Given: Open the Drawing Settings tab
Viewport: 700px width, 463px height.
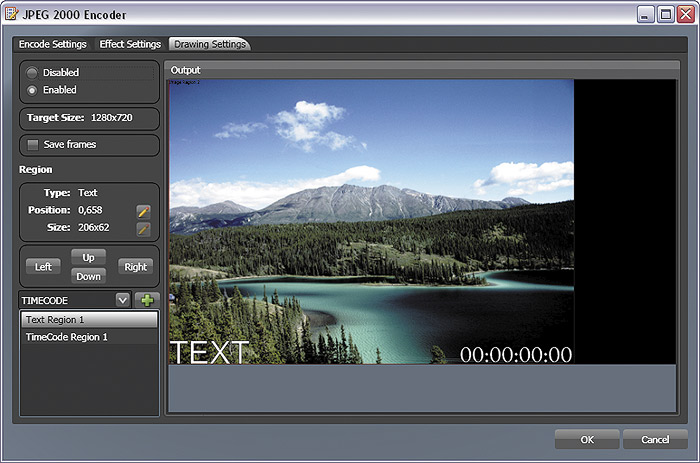Looking at the screenshot, I should point(209,44).
